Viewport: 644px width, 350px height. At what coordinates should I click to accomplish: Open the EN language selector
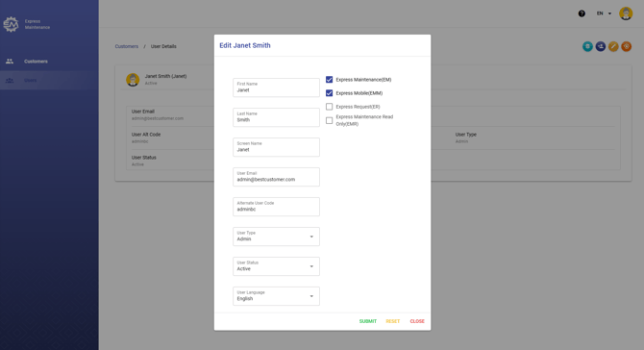[604, 13]
